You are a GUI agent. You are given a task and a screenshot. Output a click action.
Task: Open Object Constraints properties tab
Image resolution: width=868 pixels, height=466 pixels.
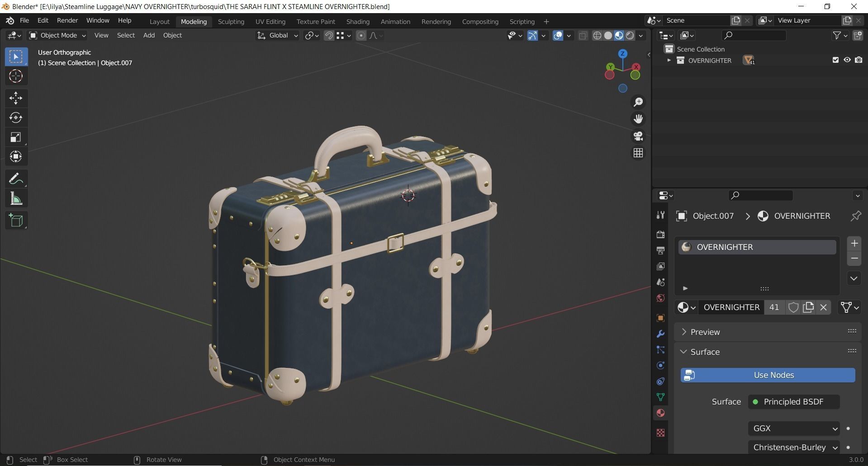click(x=660, y=381)
